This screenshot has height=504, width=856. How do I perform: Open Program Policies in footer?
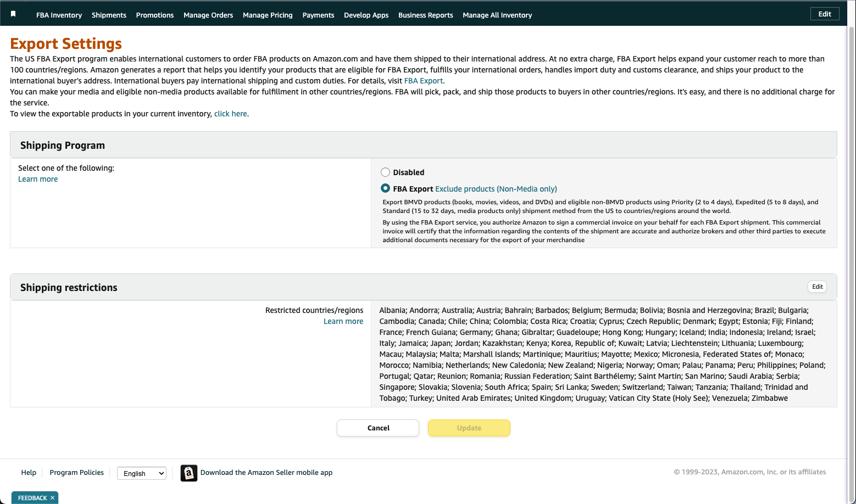click(77, 472)
